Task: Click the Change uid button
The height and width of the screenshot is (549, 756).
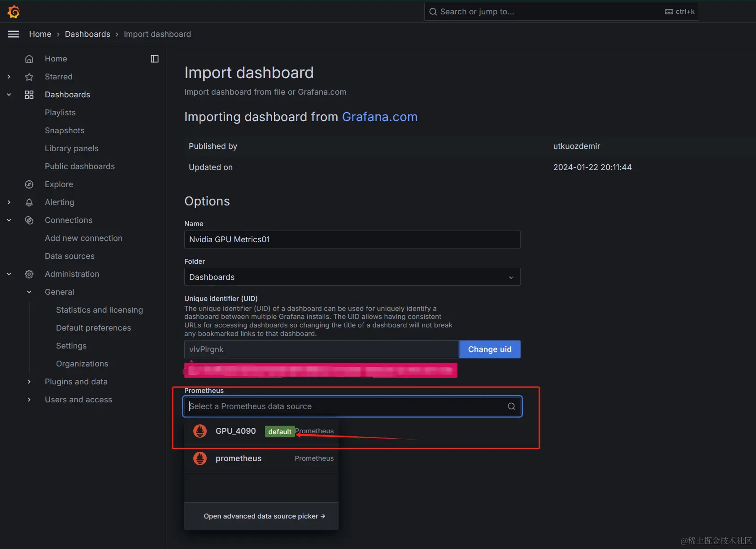Action: 490,349
